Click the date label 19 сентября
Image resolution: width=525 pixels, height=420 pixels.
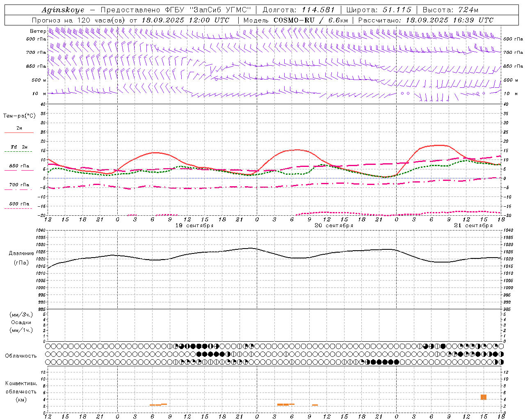click(194, 226)
